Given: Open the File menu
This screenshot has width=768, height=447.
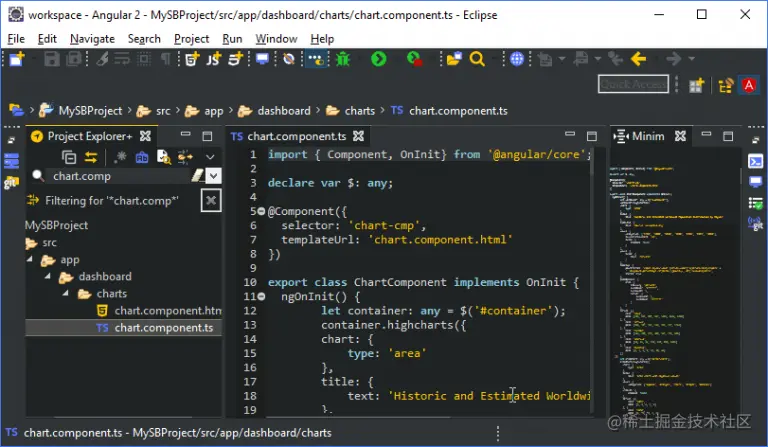Looking at the screenshot, I should (16, 39).
